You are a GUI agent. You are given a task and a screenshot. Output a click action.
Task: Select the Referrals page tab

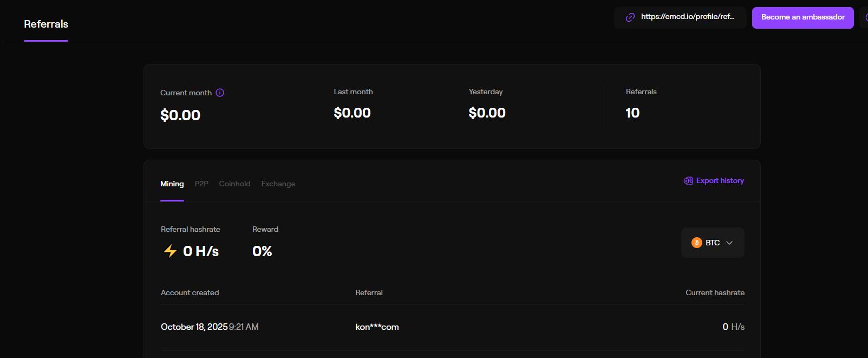46,24
